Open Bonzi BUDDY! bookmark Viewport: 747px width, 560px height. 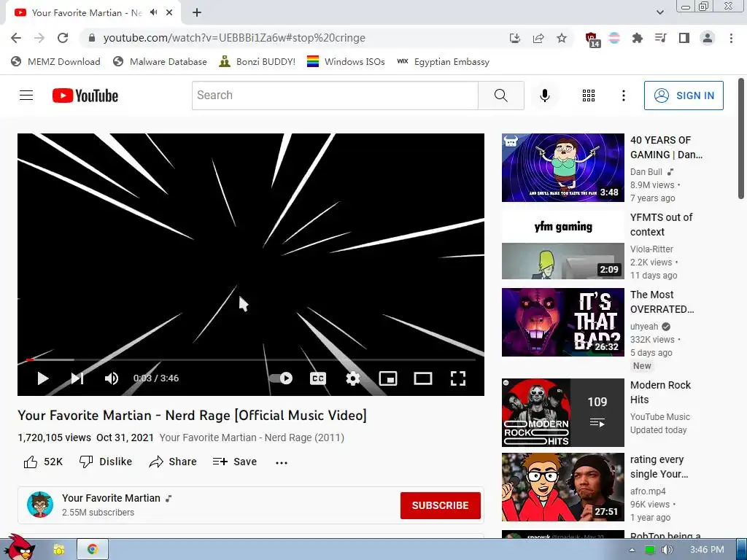coord(258,61)
